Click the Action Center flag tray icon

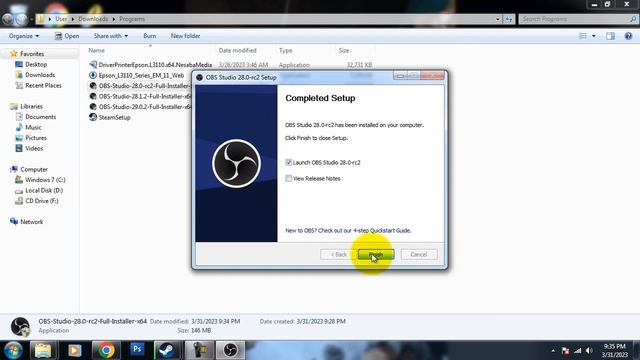point(565,351)
